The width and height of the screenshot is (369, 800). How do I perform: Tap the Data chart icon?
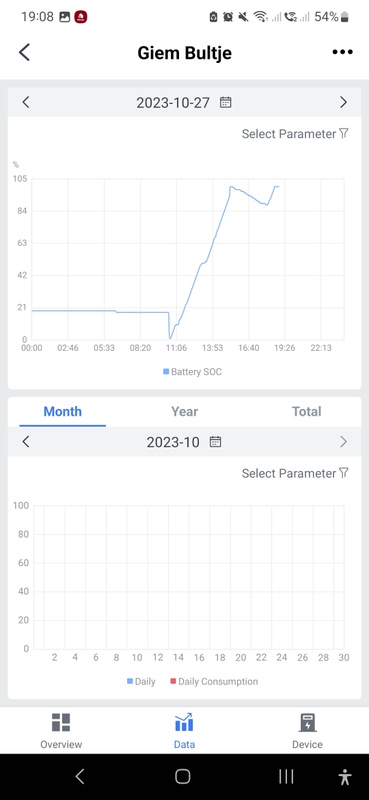pyautogui.click(x=184, y=722)
